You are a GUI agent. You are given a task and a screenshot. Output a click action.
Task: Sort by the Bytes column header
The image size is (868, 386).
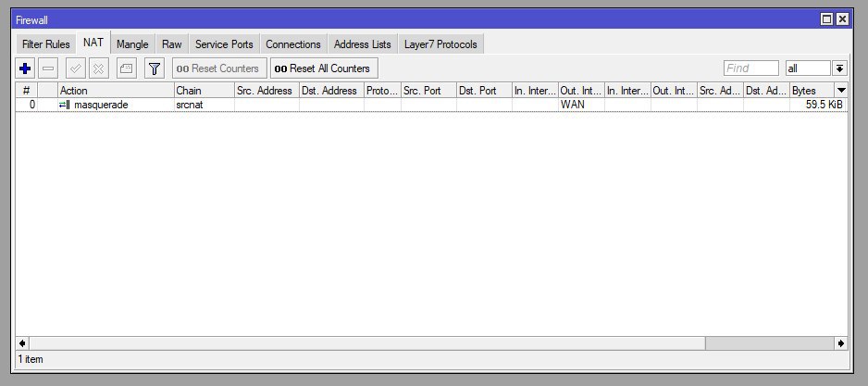[x=812, y=91]
